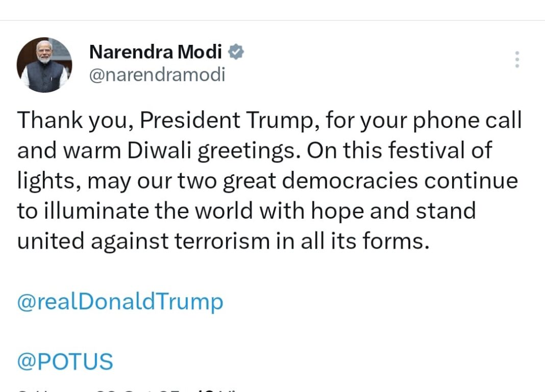Click the Narendra Modi display name
This screenshot has width=545, height=392.
pos(155,52)
